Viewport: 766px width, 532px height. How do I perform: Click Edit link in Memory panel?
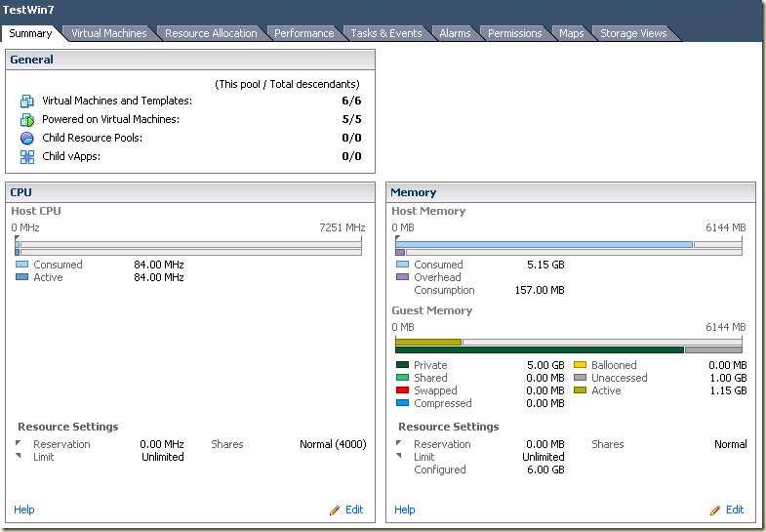click(x=735, y=510)
